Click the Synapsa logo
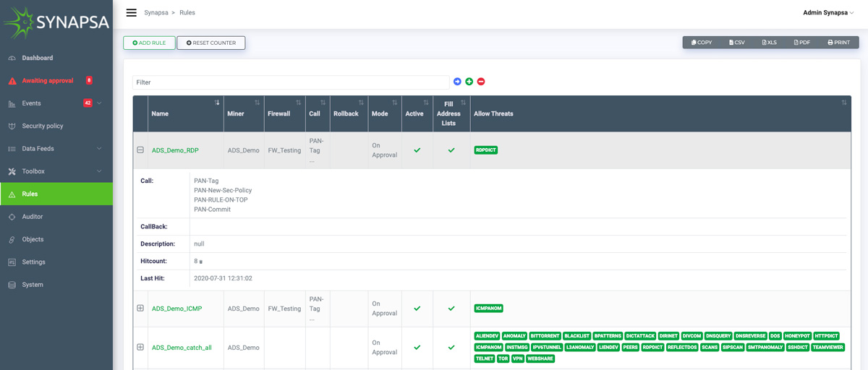This screenshot has height=370, width=868. 56,22
